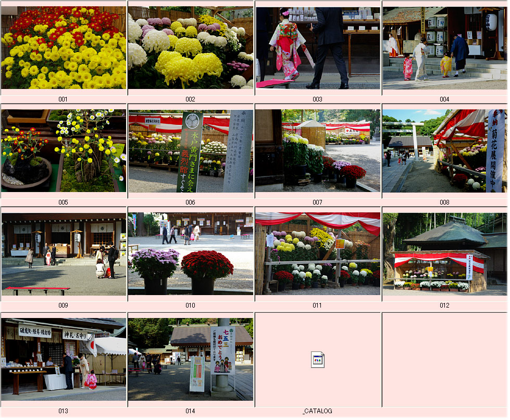Viewport: 510px width, 420px height.
Task: Select thumbnail 007 of potted flowers by pillar
Action: tap(318, 151)
